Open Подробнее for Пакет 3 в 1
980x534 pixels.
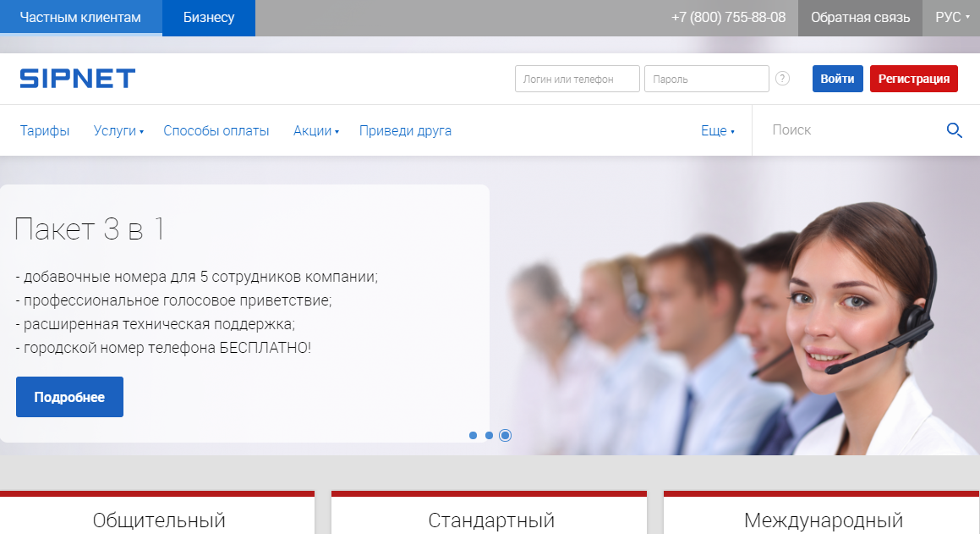[x=69, y=396]
